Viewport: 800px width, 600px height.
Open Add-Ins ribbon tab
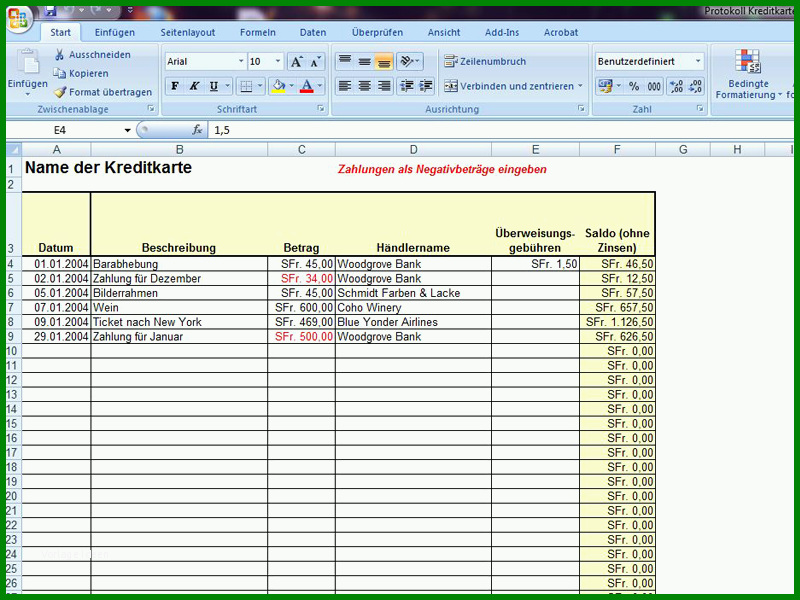point(502,32)
